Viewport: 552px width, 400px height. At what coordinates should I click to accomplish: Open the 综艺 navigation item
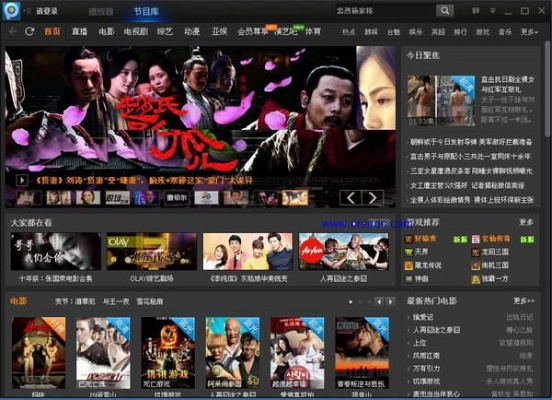tap(165, 31)
